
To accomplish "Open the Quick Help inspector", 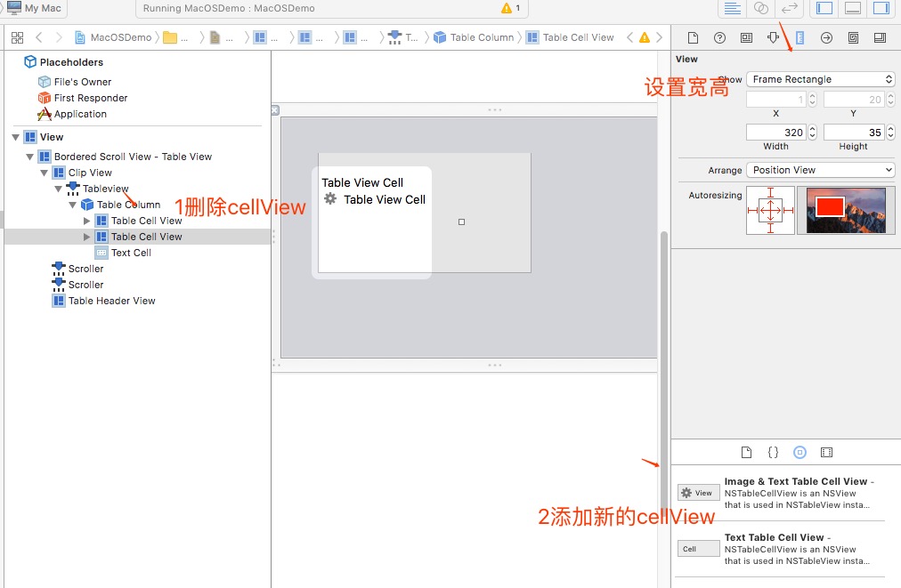I will coord(719,37).
